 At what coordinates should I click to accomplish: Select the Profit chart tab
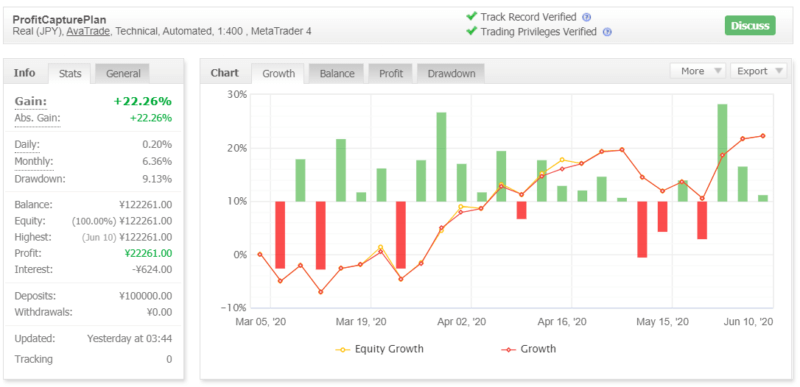pos(391,73)
